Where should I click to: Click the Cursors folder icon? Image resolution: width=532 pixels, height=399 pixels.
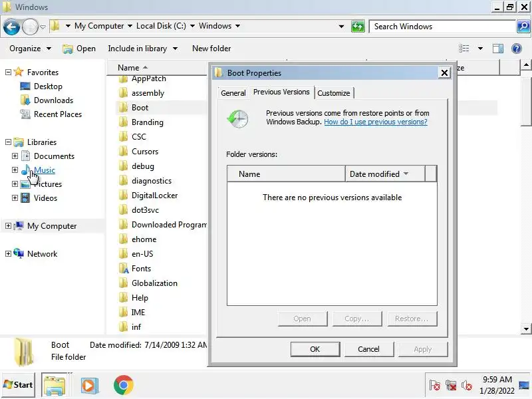[x=123, y=152]
